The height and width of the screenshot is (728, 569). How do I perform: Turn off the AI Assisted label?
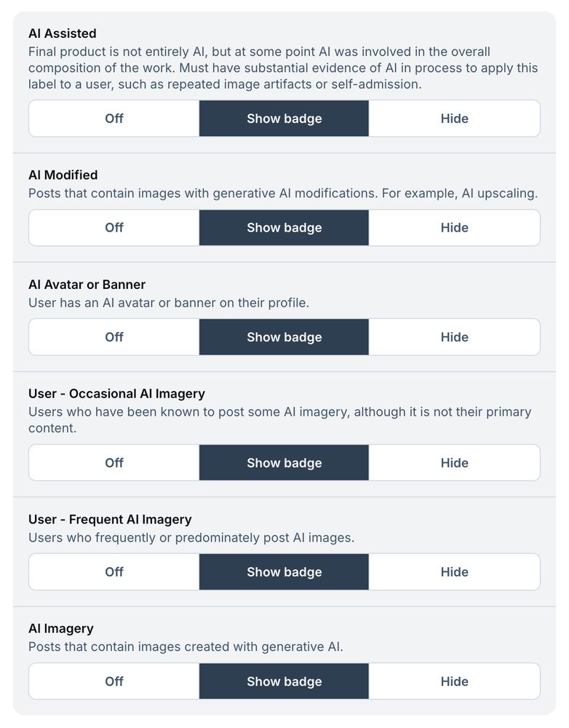point(114,118)
